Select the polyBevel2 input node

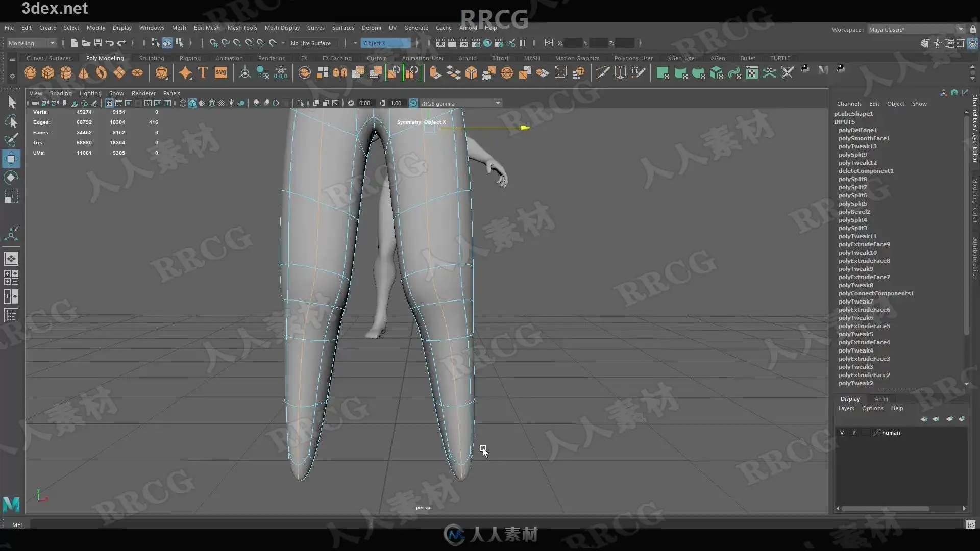(854, 212)
